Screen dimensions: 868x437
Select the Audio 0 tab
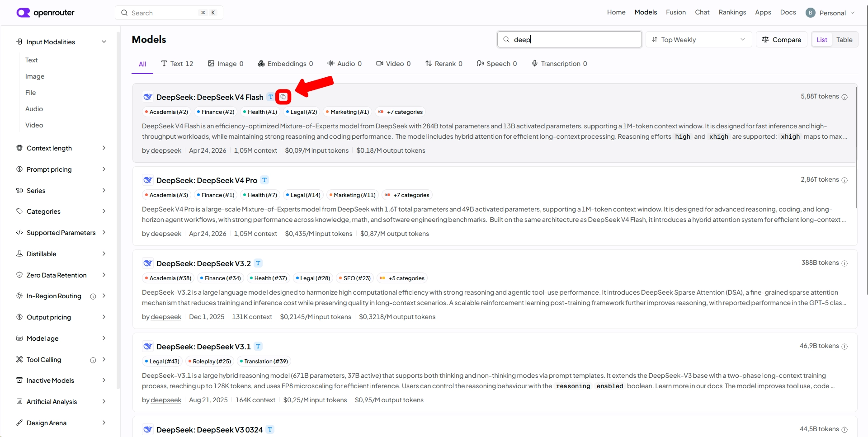[x=344, y=64]
